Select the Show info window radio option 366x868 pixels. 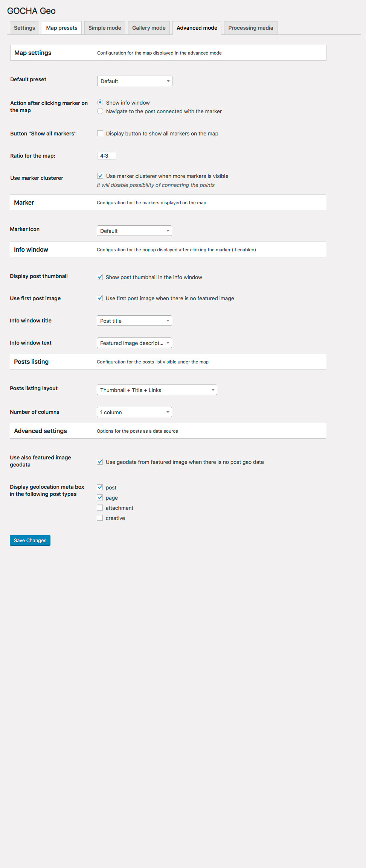coord(100,102)
